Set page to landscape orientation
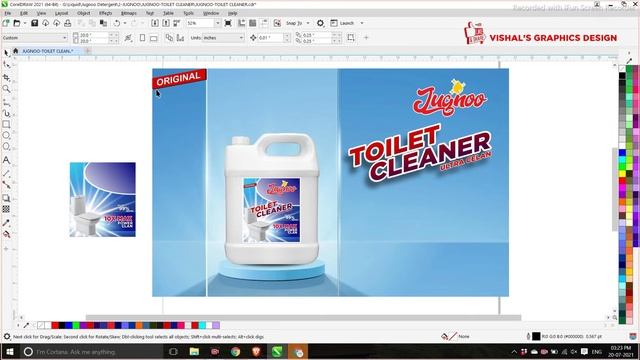Viewport: 640px width, 360px height. point(153,38)
